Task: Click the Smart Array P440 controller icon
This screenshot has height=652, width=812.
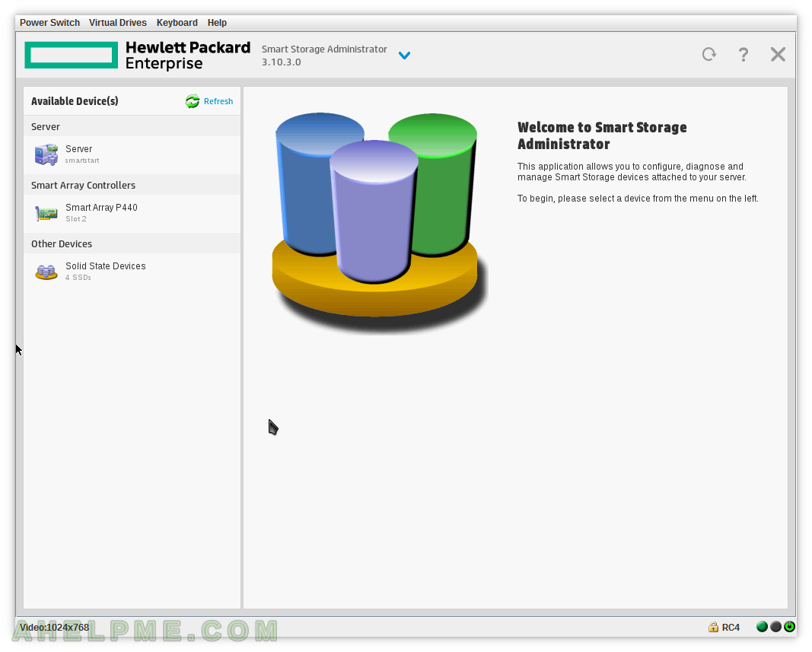Action: pos(46,213)
